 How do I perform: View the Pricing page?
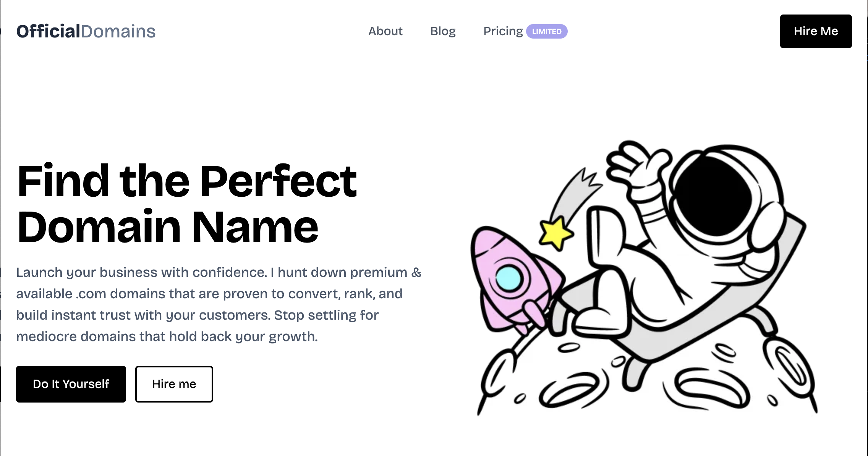point(503,31)
